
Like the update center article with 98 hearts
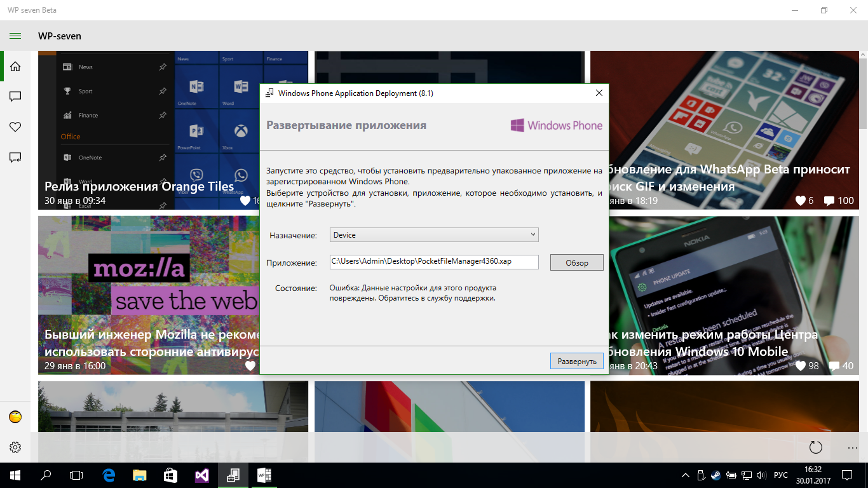[x=800, y=366]
